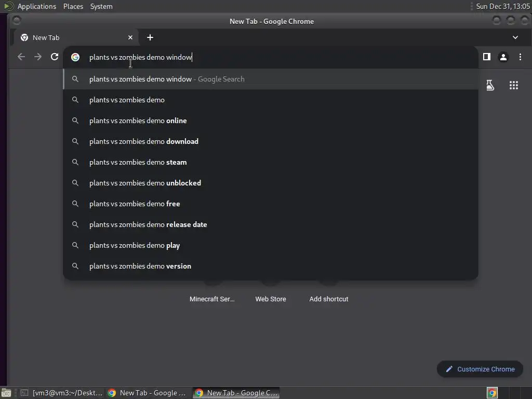This screenshot has height=399, width=532.
Task: Switch to the New Tab browser tab
Action: (76, 37)
